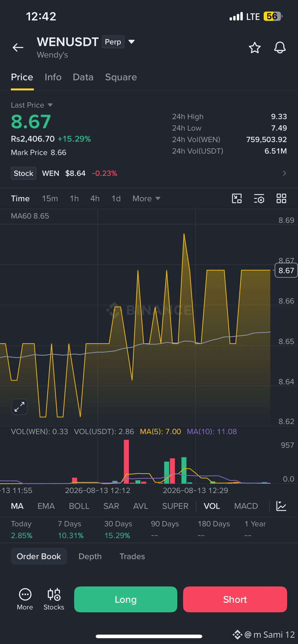
Task: Open the More menu at bottom
Action: (25, 599)
